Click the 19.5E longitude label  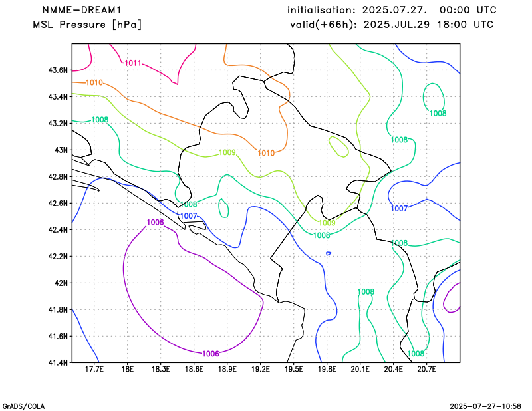pyautogui.click(x=293, y=369)
